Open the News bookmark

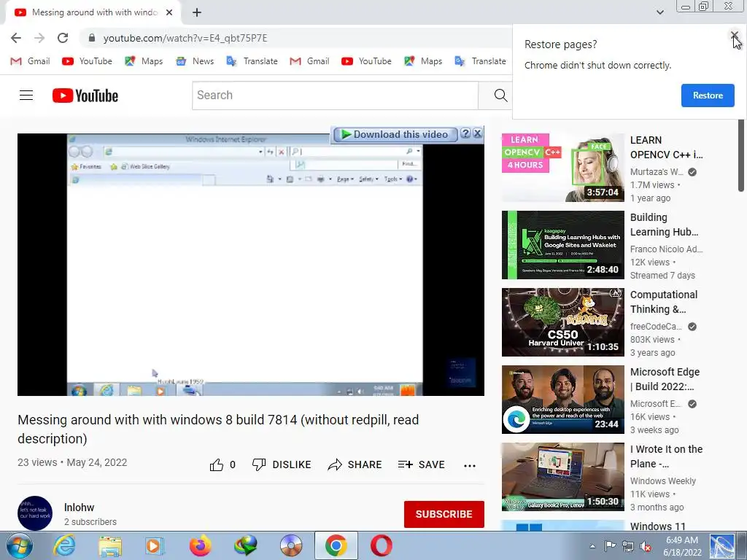(195, 61)
